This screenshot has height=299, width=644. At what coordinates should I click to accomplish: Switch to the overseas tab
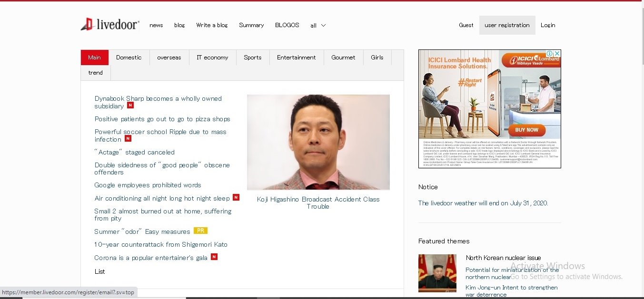point(169,58)
